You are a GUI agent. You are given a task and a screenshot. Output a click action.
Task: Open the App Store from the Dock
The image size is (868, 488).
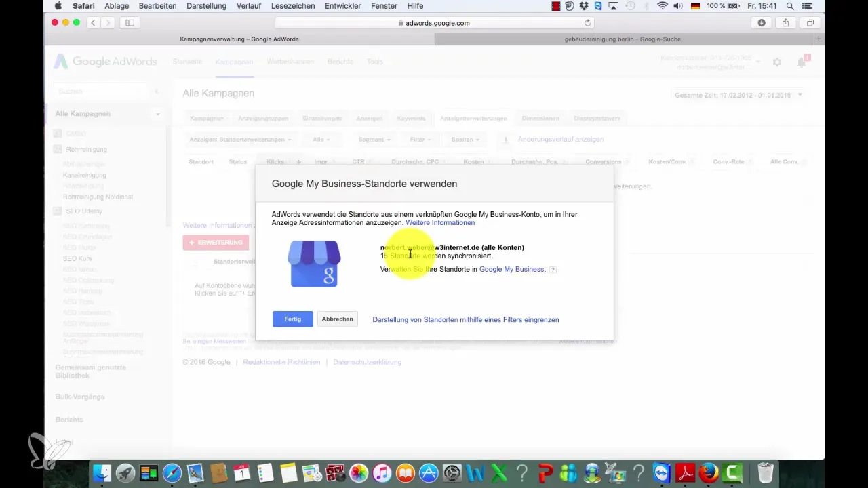[x=429, y=472]
